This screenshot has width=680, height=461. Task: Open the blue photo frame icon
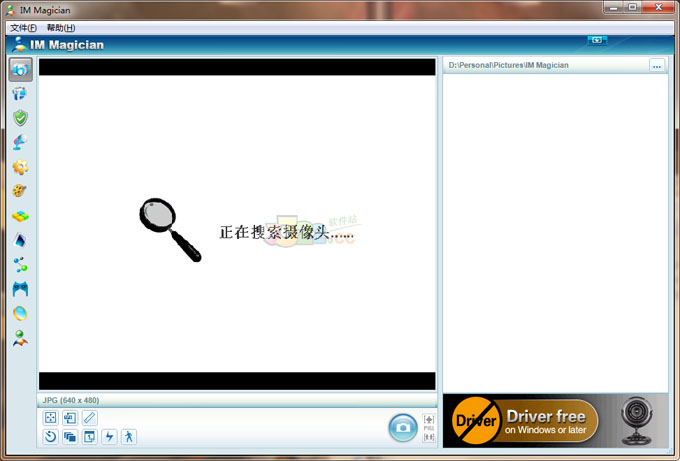coord(20,240)
